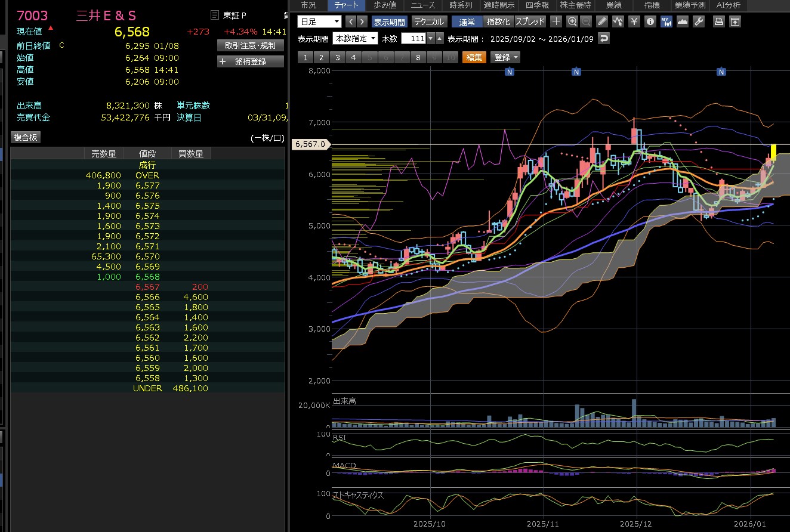Switch chart mode to スプレッド

530,21
